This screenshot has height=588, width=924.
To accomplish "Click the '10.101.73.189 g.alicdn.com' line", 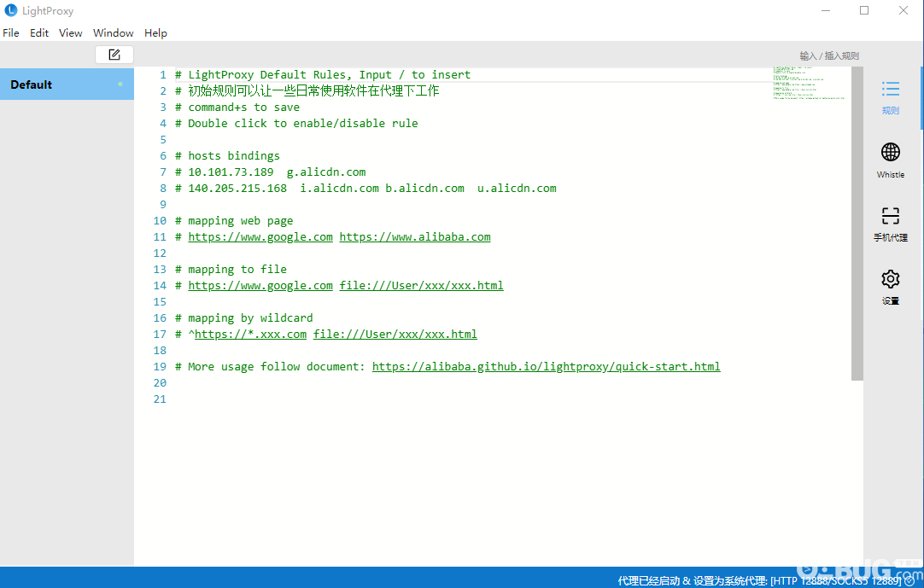I will point(271,172).
